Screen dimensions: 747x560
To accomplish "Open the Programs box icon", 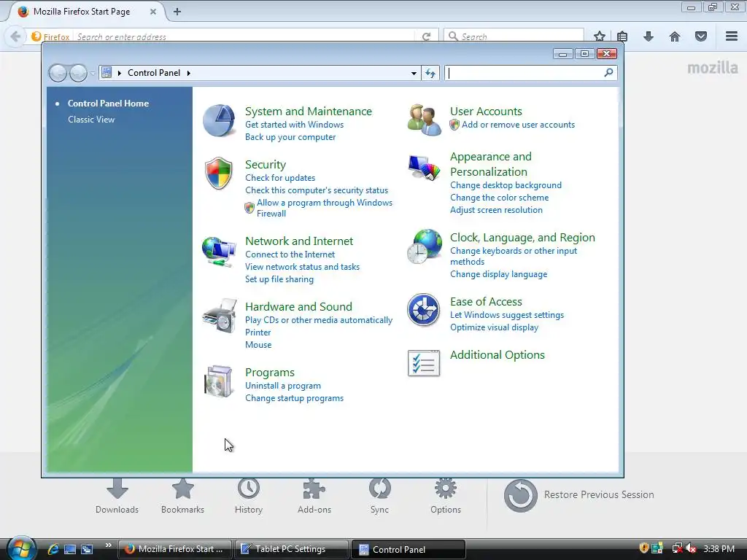I will (218, 381).
